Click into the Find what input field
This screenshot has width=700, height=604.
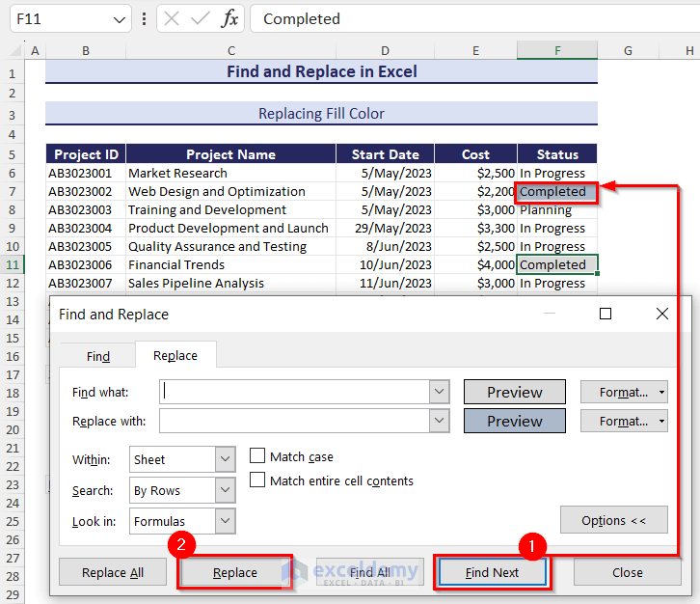point(295,392)
